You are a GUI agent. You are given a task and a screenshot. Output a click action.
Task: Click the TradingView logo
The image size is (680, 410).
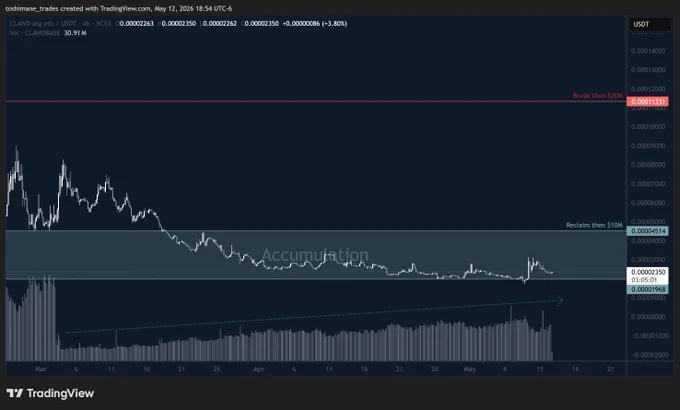coord(50,394)
